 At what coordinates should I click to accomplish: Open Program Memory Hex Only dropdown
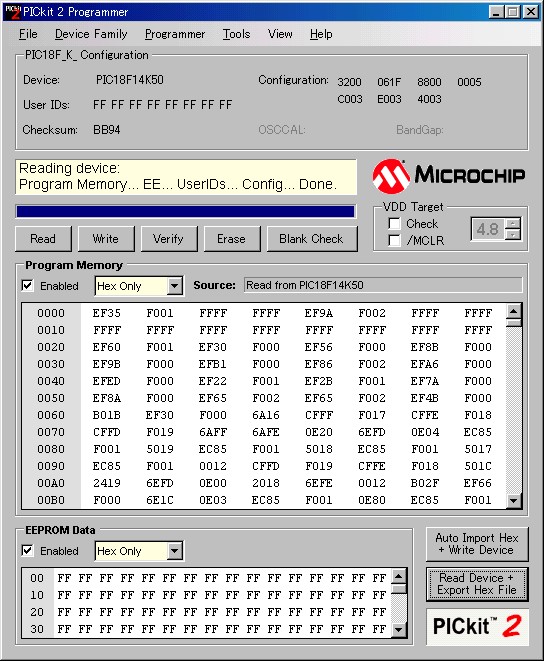coord(174,286)
